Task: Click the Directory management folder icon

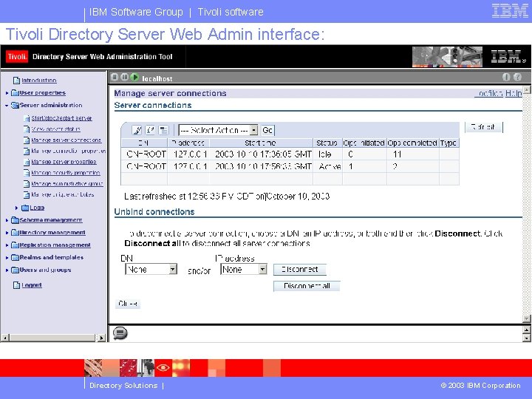Action: (15, 233)
